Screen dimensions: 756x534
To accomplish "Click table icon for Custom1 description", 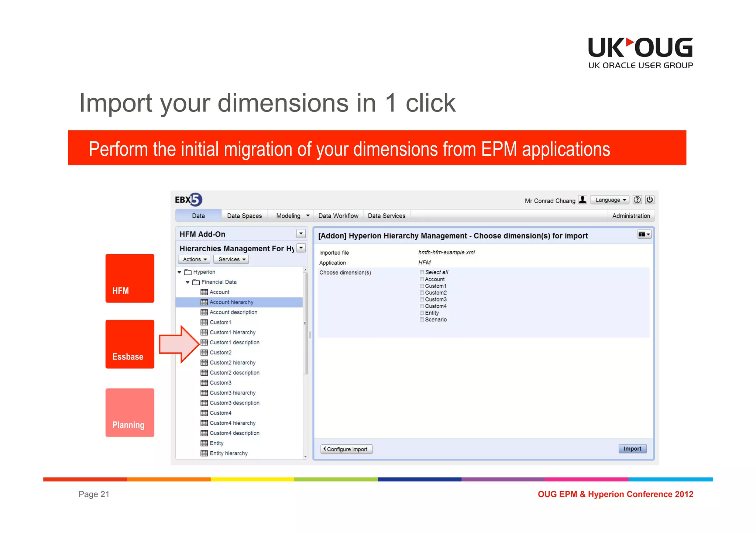I will (x=204, y=342).
